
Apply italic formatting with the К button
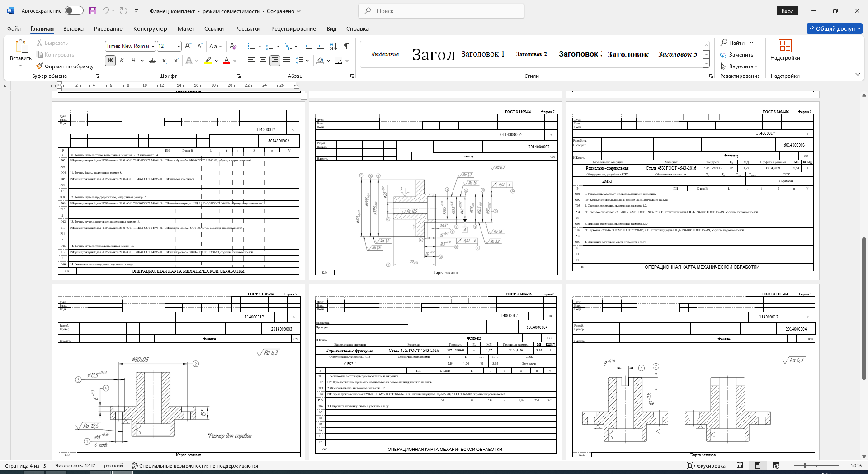click(x=122, y=61)
